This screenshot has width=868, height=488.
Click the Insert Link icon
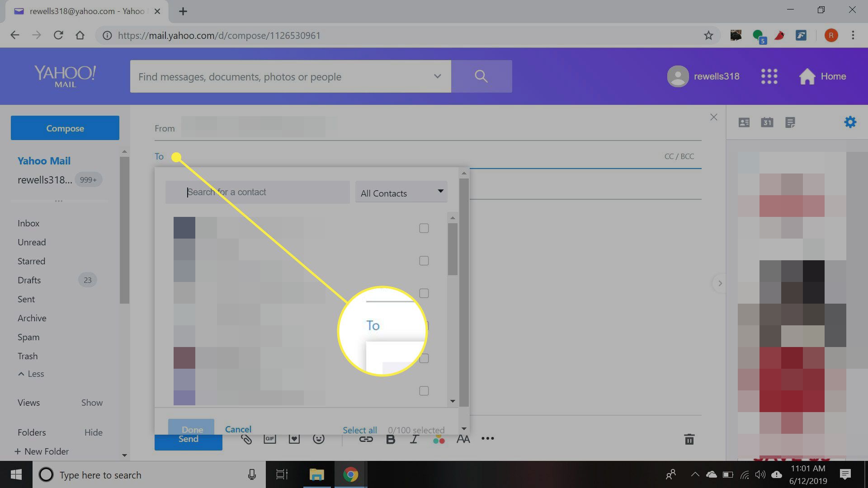point(365,440)
